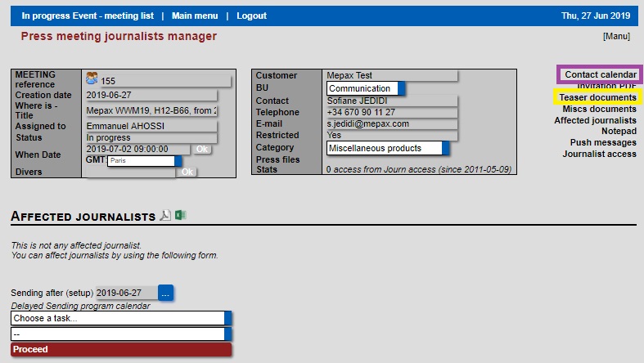The image size is (644, 363).
Task: Open the Contact calendar link
Action: point(600,74)
